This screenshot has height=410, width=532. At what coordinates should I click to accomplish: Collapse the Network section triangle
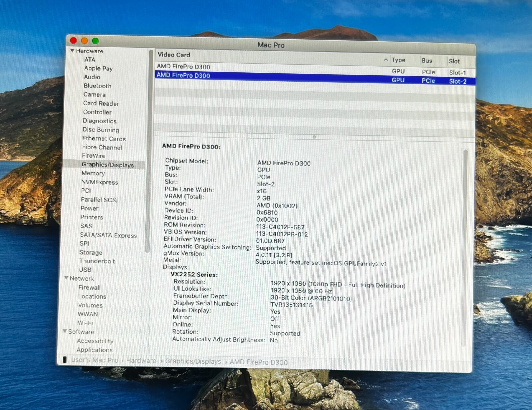coord(66,278)
